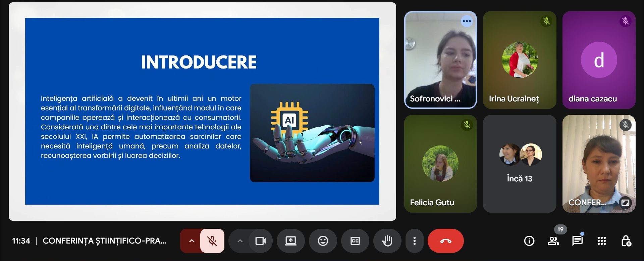Screen dimensions: 644x261
Task: Click the picture-in-picture icon on CONFER tile
Action: pyautogui.click(x=625, y=203)
